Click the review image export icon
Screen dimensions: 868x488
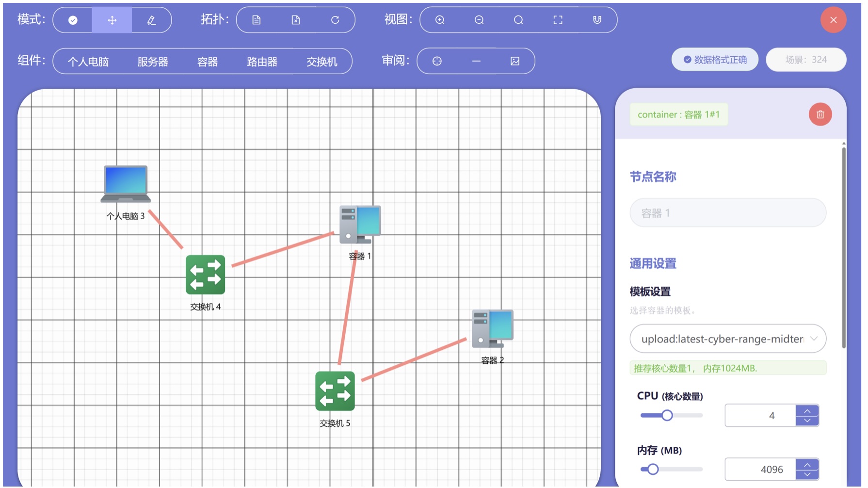point(515,61)
